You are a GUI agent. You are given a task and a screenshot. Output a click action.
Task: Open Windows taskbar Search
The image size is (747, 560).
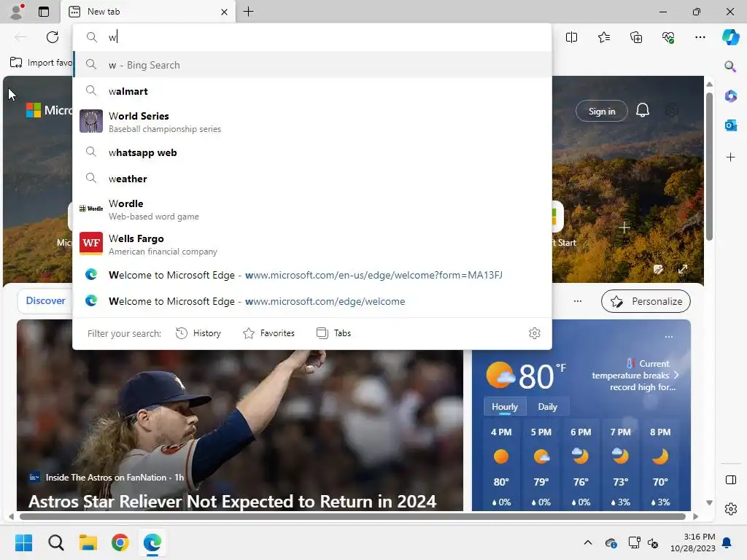(x=55, y=542)
